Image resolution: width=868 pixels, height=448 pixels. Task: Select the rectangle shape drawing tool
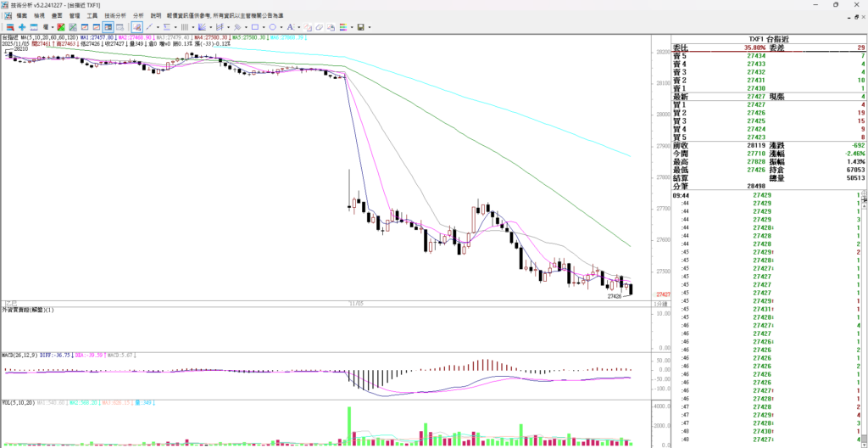(255, 27)
